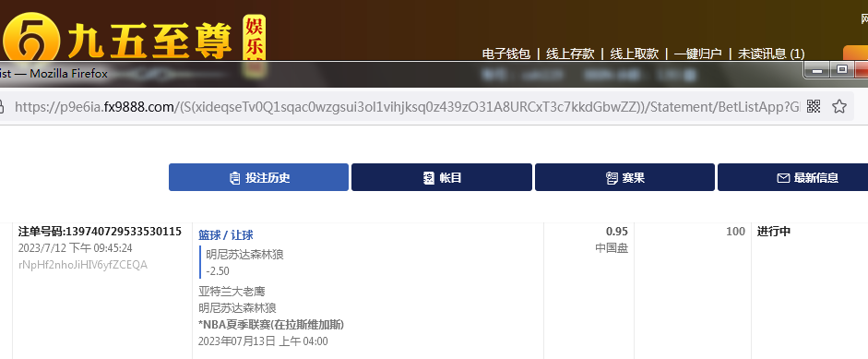Click match time 2023年07月13日 上午 04:00
868x359 pixels.
(x=263, y=341)
